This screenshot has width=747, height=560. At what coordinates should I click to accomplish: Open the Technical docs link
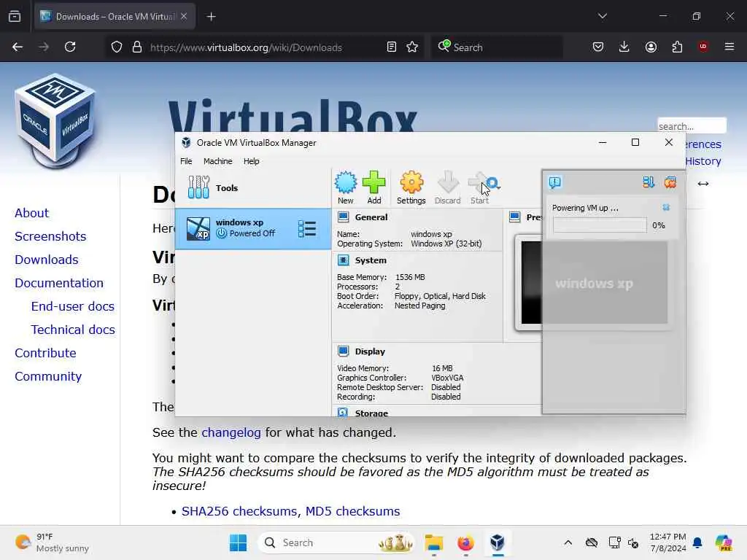(x=73, y=330)
